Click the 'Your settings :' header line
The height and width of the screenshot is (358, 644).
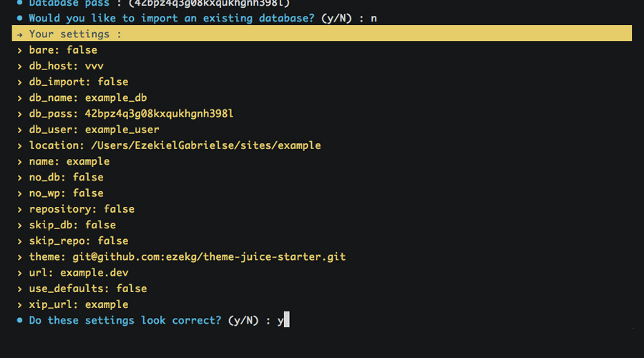point(75,34)
